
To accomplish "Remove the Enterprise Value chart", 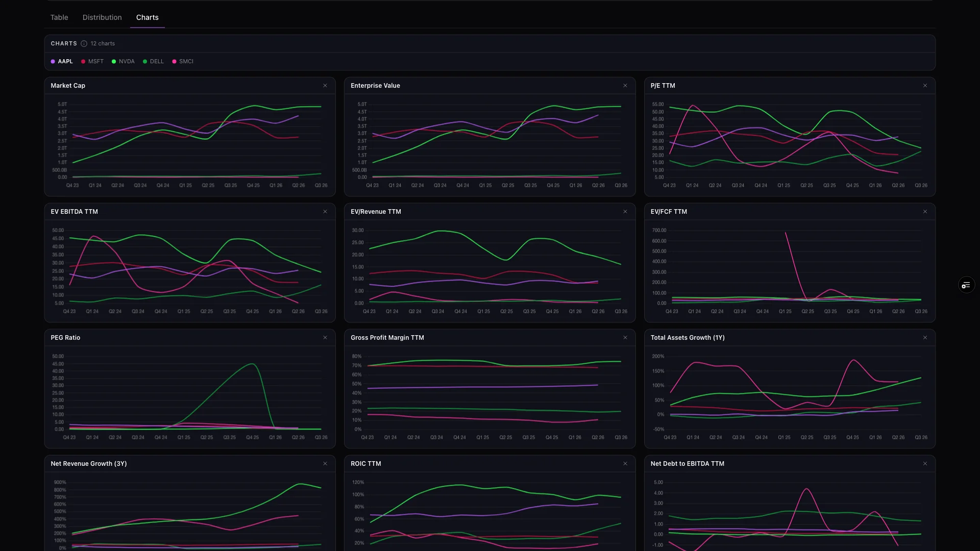I will click(625, 86).
